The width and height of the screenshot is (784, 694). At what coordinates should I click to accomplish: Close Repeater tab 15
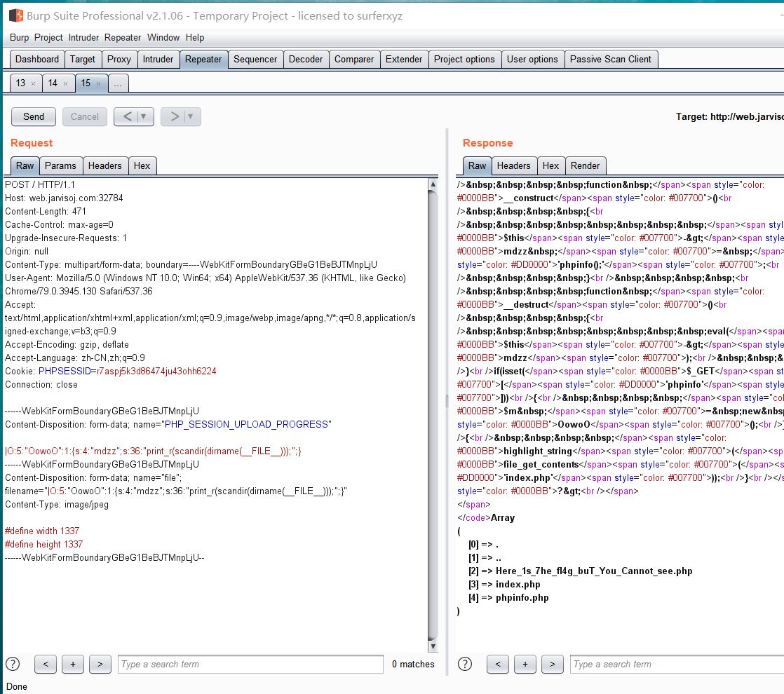[x=98, y=83]
